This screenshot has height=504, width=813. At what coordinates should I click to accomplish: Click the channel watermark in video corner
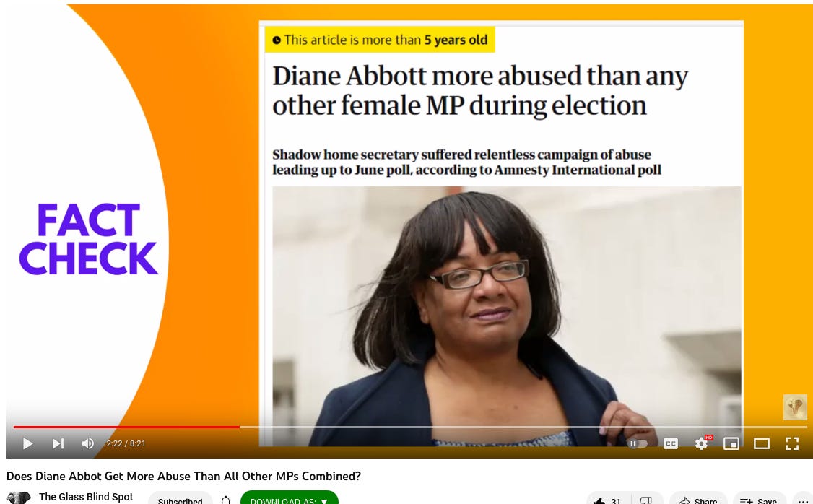point(795,407)
